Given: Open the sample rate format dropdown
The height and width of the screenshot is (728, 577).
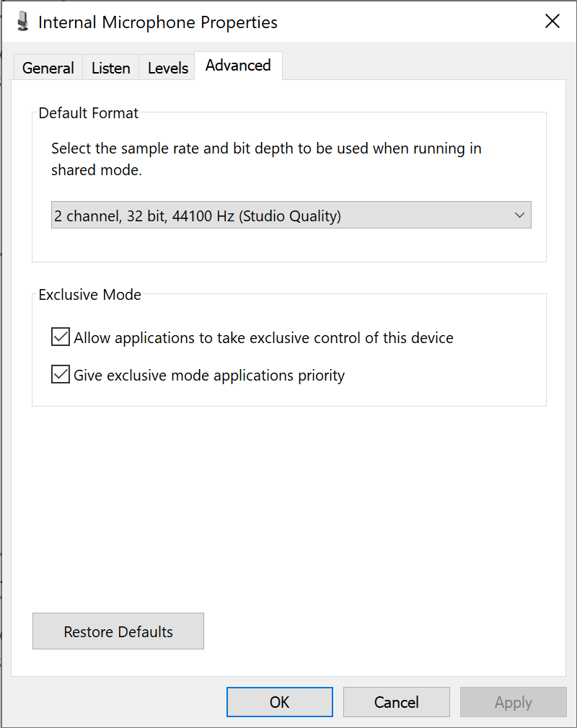Looking at the screenshot, I should [291, 215].
